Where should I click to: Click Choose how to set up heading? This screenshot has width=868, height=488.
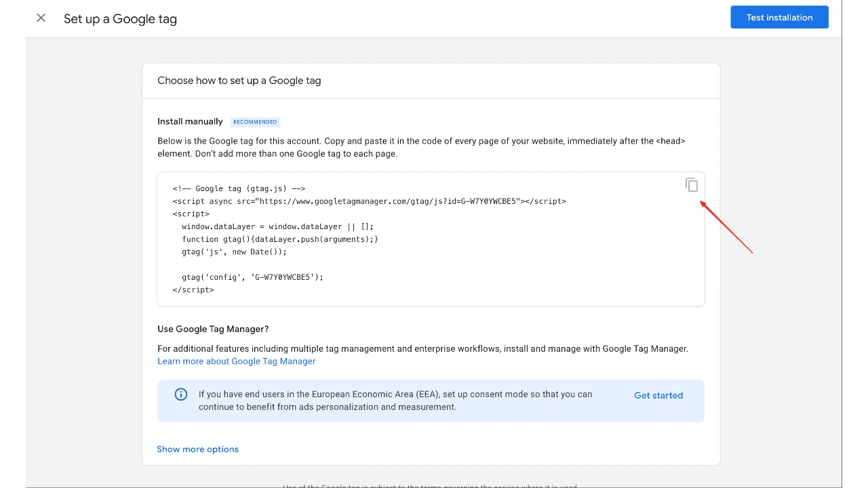239,81
